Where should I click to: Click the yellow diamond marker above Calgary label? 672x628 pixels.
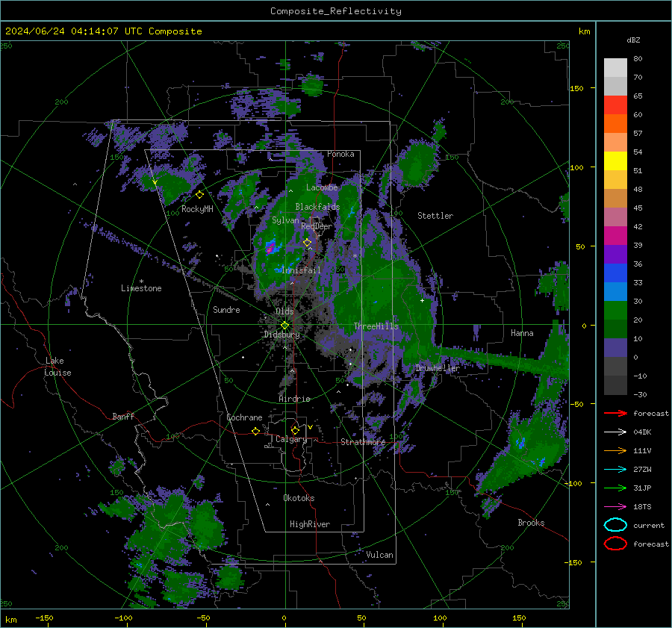[x=295, y=430]
